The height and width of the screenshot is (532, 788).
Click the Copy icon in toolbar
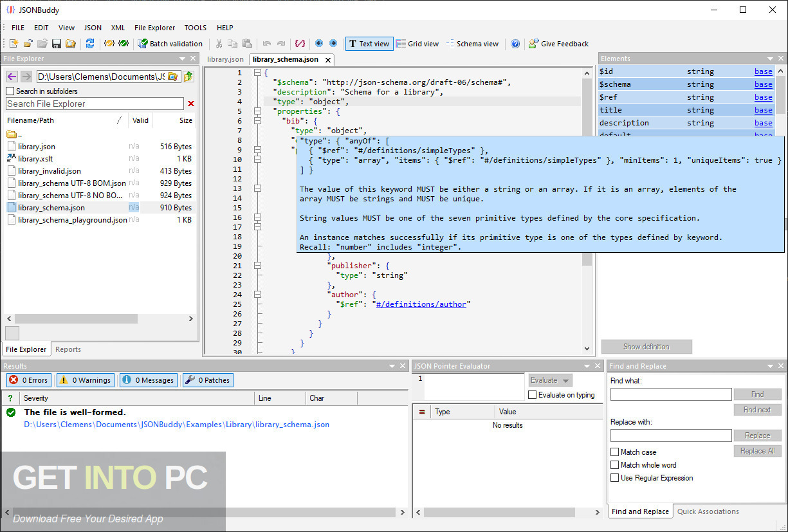(232, 44)
